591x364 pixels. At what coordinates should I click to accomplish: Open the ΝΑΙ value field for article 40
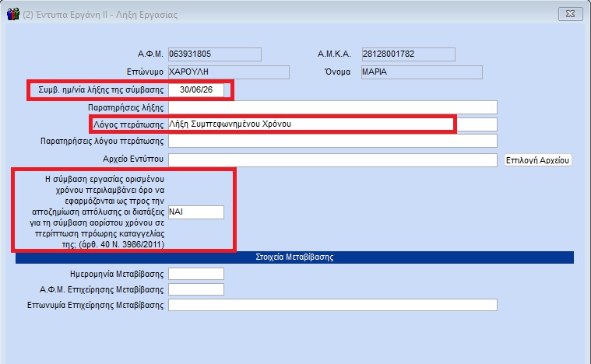196,212
